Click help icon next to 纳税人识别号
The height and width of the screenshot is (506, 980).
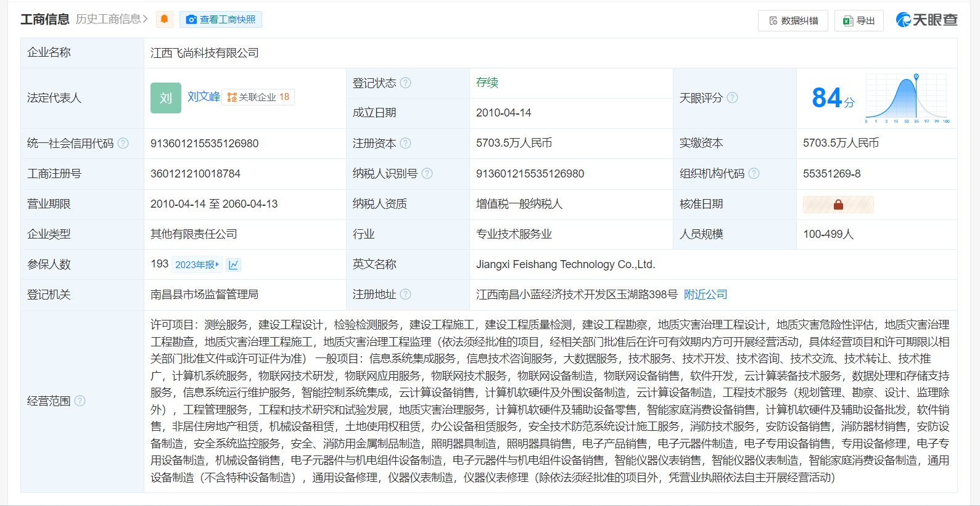[x=427, y=173]
